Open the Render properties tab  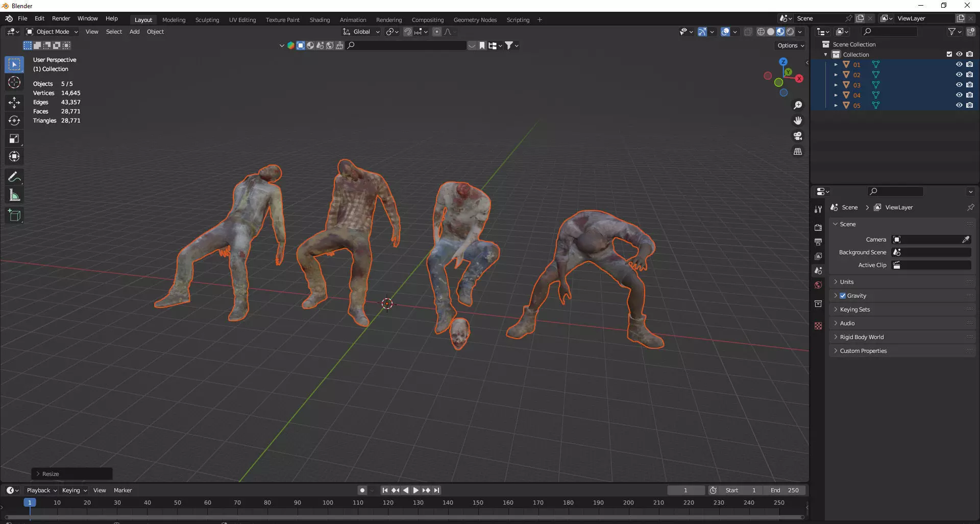(818, 227)
